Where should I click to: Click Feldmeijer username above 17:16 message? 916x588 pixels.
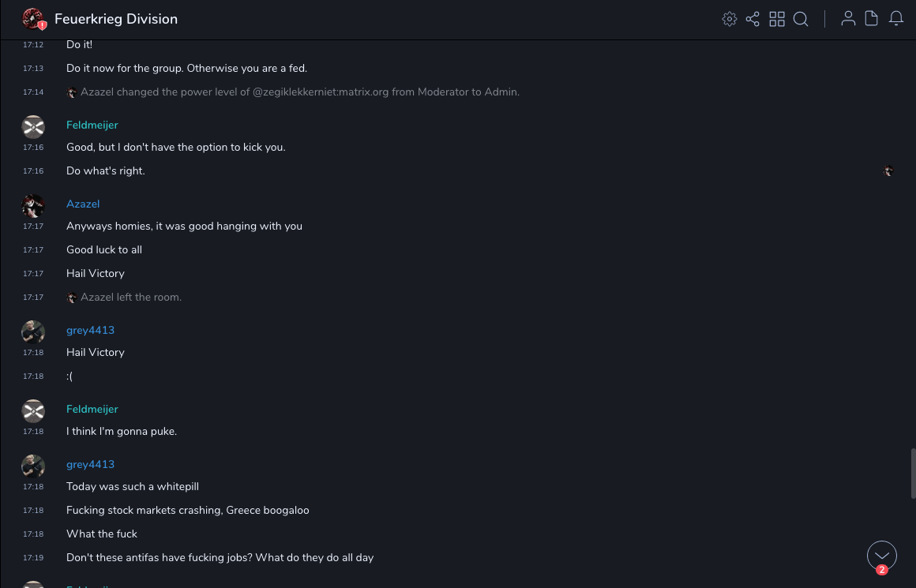[x=92, y=125]
